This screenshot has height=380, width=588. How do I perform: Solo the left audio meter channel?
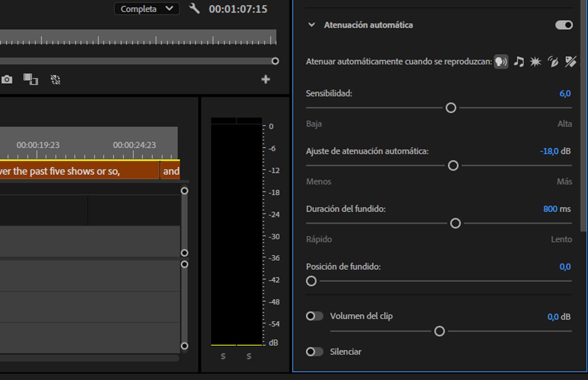223,356
